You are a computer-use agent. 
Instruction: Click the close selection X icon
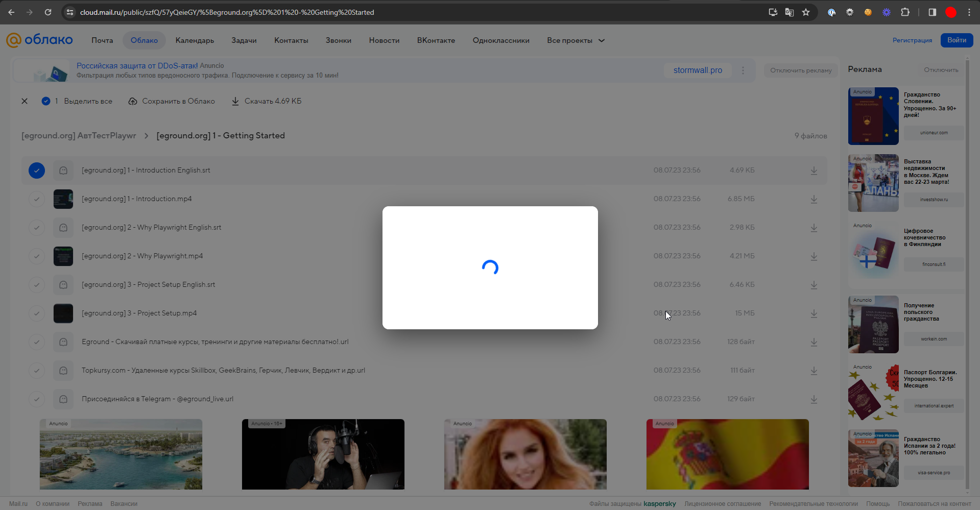[25, 101]
